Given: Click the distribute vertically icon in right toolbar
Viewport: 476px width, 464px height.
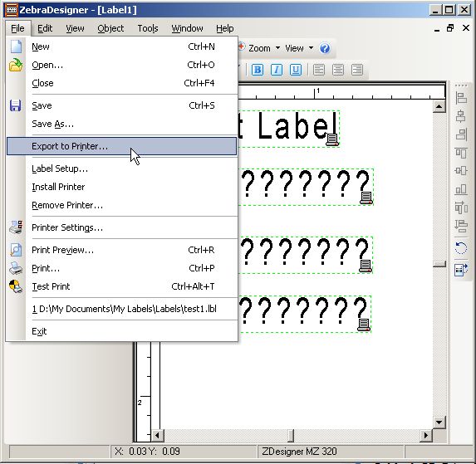Looking at the screenshot, I should (x=461, y=226).
